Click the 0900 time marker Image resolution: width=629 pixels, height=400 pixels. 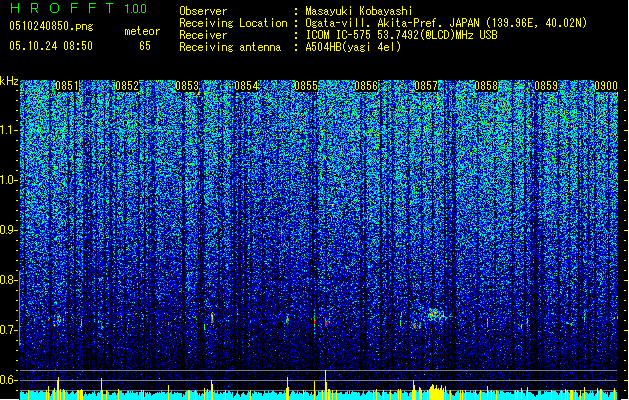point(606,86)
